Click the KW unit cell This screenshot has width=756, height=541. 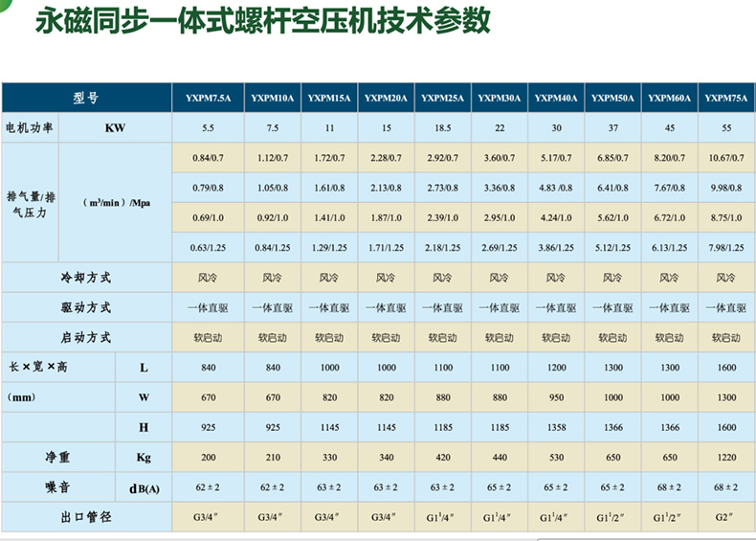tap(115, 127)
